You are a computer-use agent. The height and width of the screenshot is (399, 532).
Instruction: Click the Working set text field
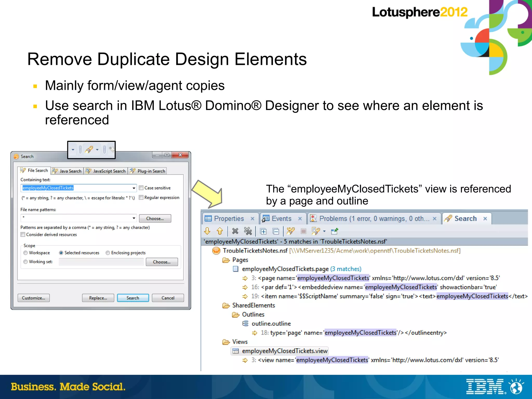click(x=101, y=262)
